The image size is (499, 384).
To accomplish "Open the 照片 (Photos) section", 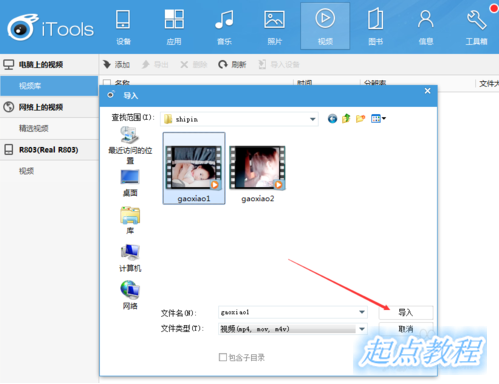I will click(x=275, y=27).
